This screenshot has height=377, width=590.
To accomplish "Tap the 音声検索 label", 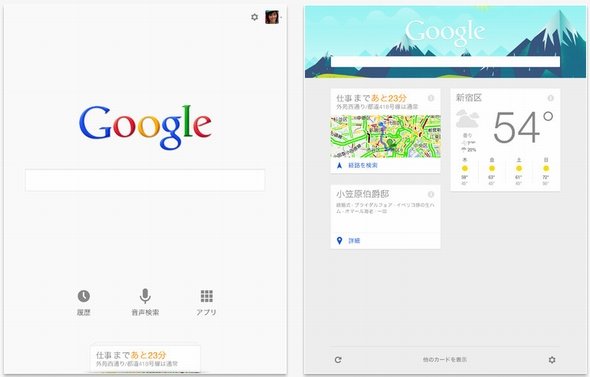I will pos(145,312).
